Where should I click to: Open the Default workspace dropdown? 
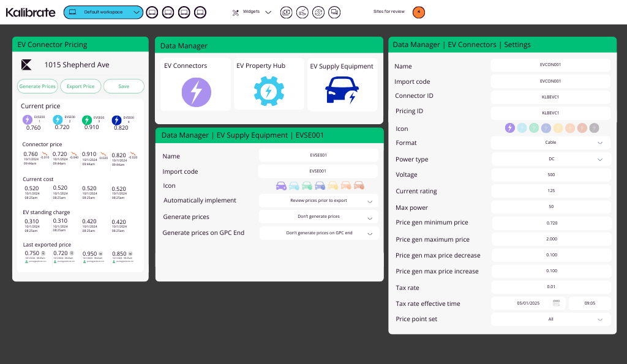pos(103,12)
